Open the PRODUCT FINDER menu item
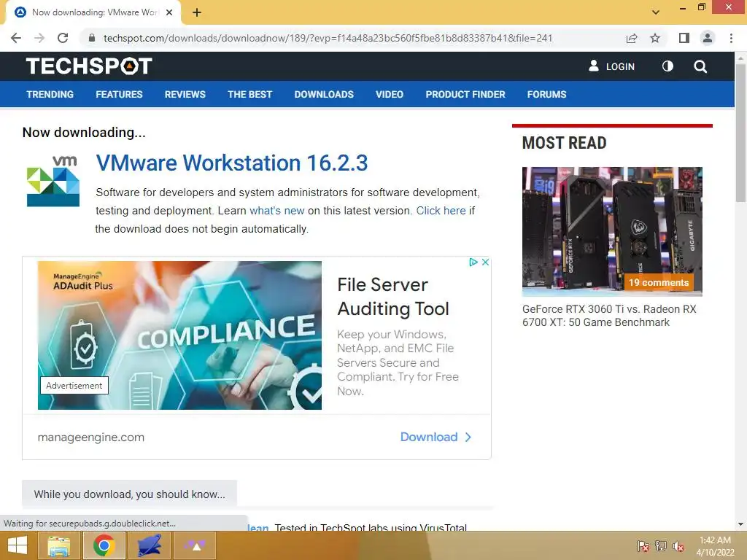The width and height of the screenshot is (747, 560). coord(465,94)
